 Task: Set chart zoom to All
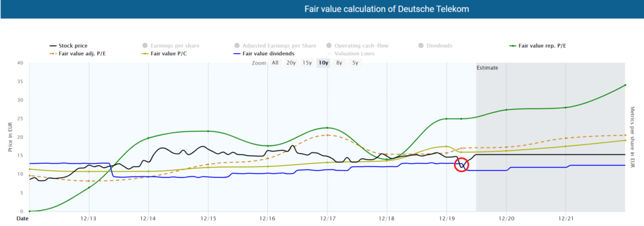click(275, 63)
